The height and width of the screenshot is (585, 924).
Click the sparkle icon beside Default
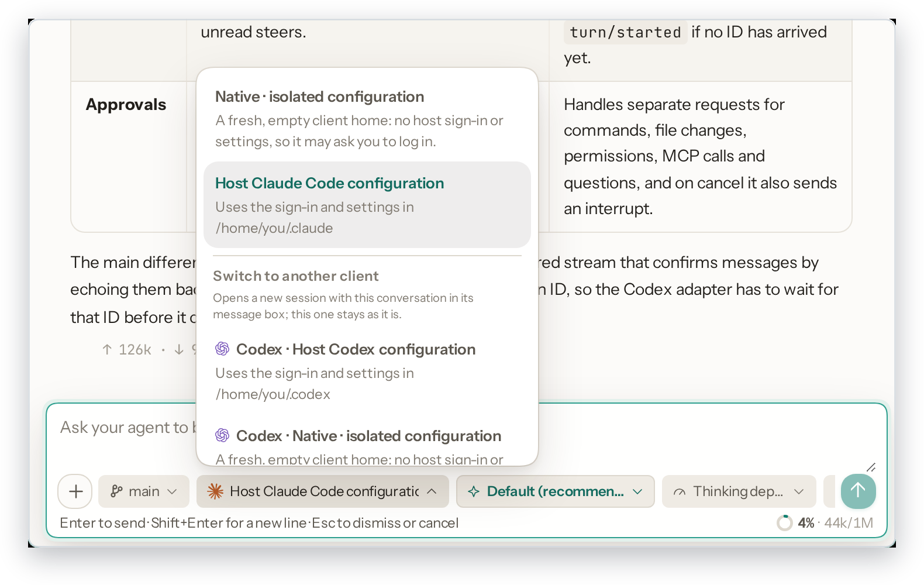(x=474, y=491)
